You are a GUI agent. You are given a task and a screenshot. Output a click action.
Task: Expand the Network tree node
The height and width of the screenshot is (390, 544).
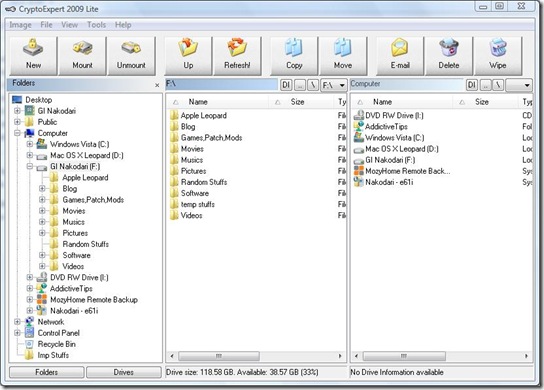[17, 322]
